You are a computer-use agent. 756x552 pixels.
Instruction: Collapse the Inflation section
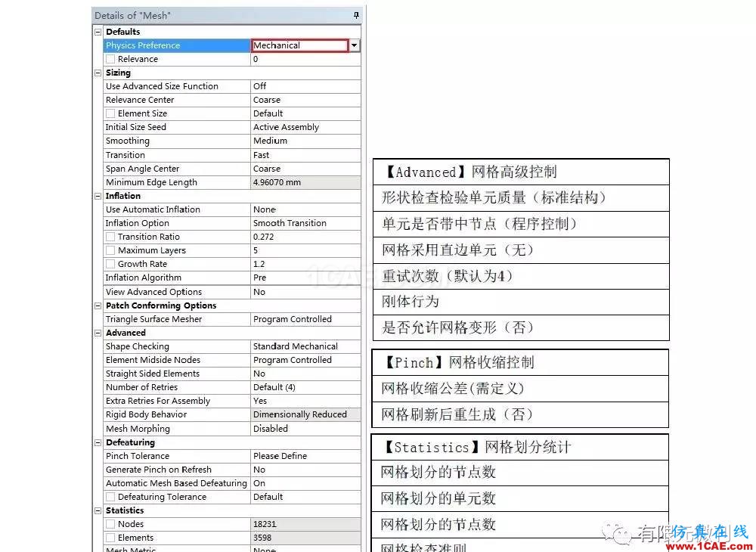click(98, 196)
